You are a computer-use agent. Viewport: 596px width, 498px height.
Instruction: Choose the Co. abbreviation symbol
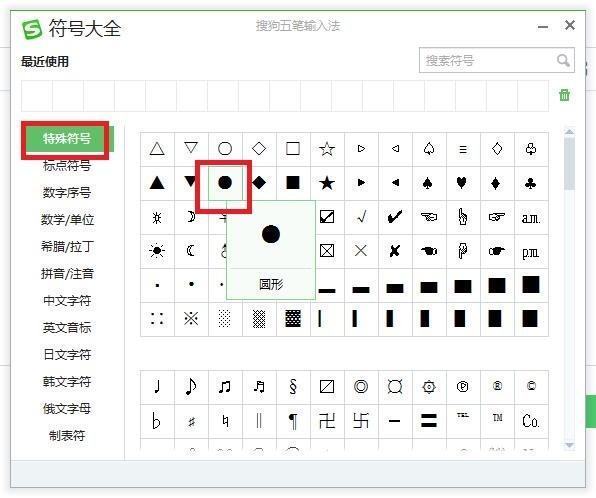[x=531, y=421]
